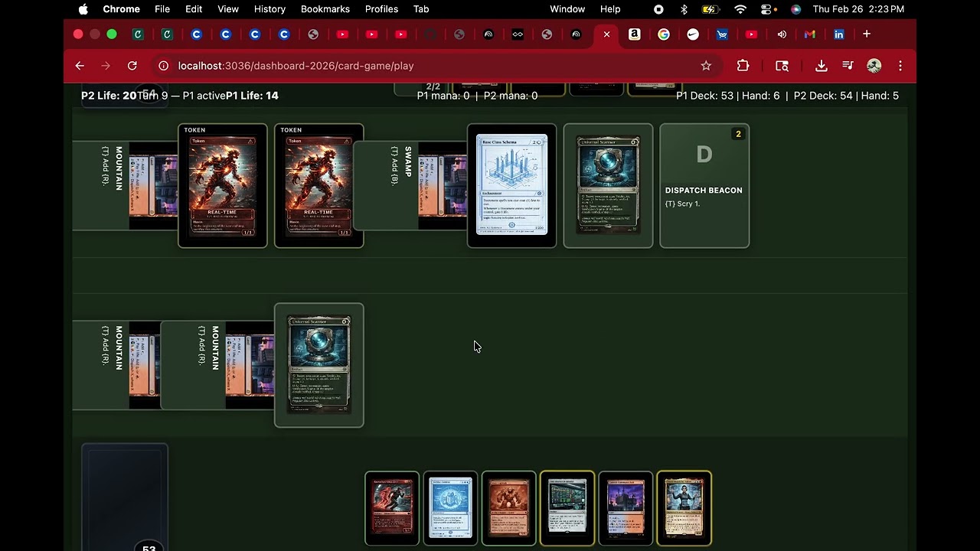Open a new browser tab
This screenshot has height=551, width=980.
click(867, 34)
